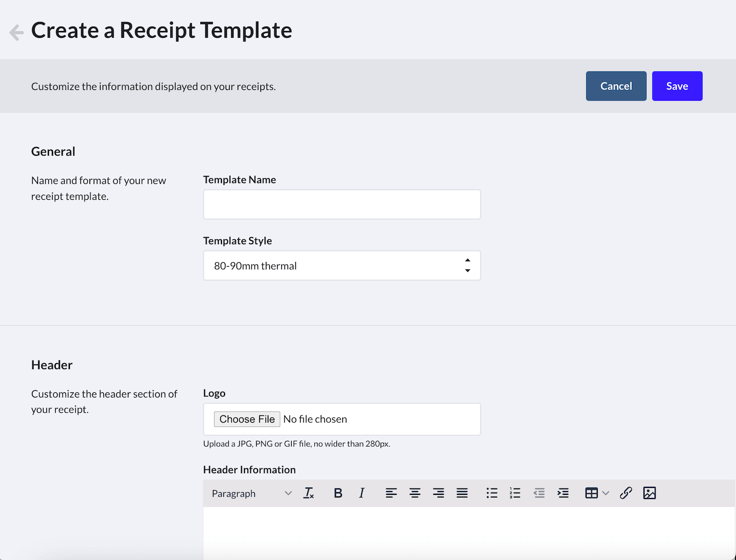The height and width of the screenshot is (560, 736).
Task: Clear formatting in the header editor
Action: [x=309, y=493]
